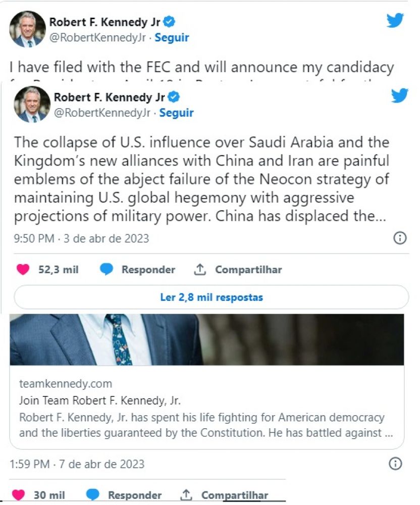
Task: Like the Saudi Arabia tweet via heart icon
Action: pos(23,270)
